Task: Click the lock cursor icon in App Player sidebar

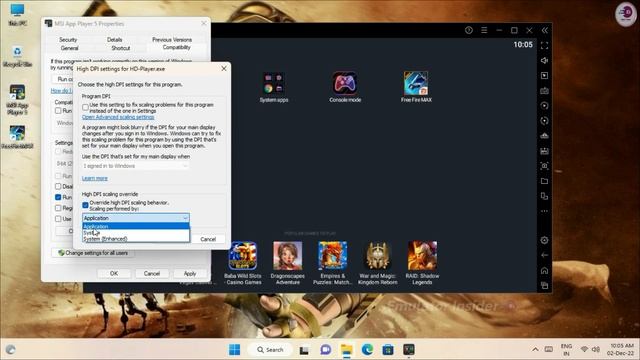Action: 544,76
